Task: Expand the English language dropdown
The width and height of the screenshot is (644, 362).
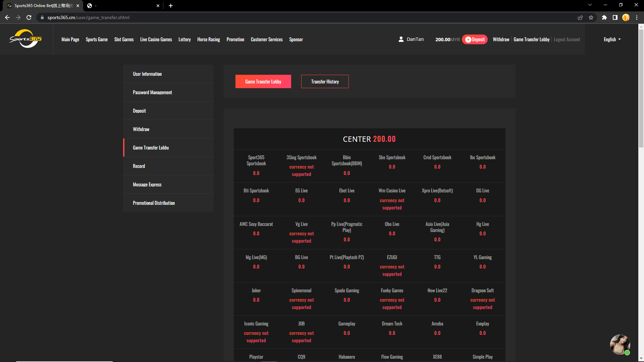Action: pyautogui.click(x=612, y=39)
